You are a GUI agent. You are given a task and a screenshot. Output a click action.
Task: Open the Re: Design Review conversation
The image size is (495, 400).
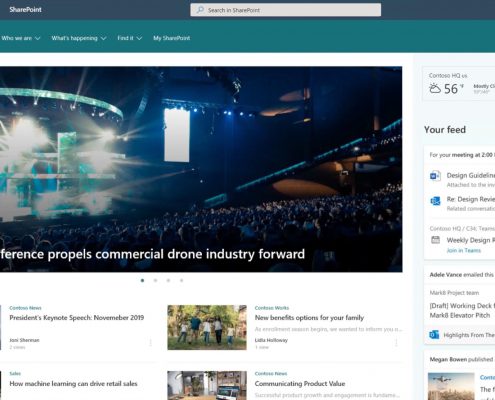pyautogui.click(x=471, y=199)
